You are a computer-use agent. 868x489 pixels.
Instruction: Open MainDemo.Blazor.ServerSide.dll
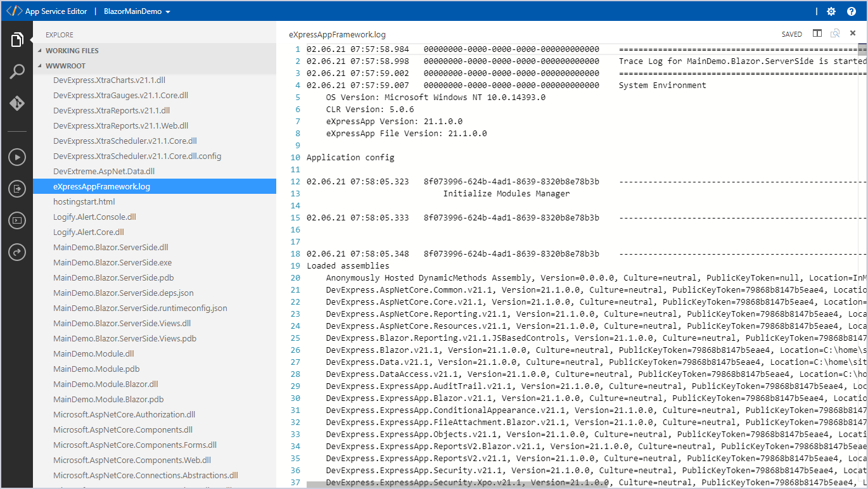coord(111,247)
